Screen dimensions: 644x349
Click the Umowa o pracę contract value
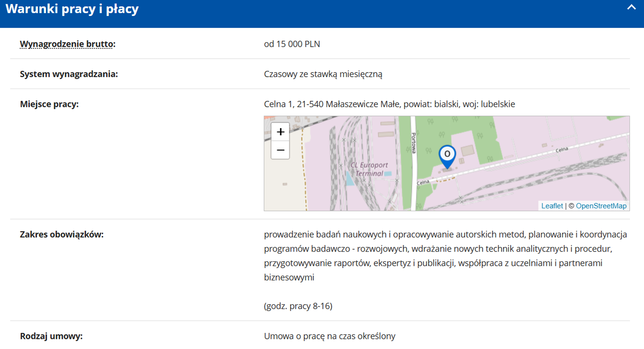[329, 336]
